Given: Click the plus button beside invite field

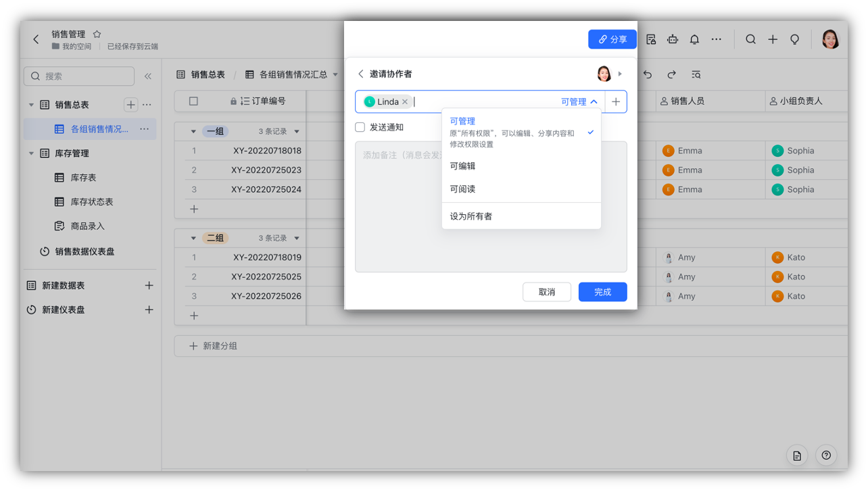Looking at the screenshot, I should click(616, 102).
